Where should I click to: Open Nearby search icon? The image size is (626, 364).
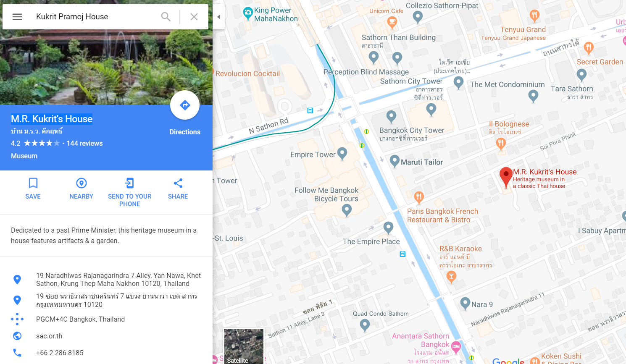(82, 188)
